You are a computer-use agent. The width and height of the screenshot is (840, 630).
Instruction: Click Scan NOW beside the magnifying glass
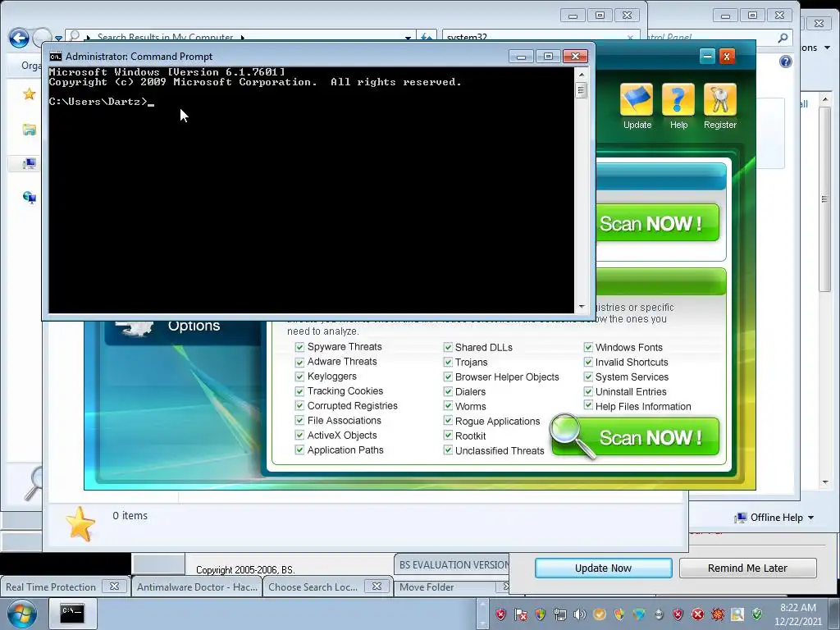coord(636,437)
